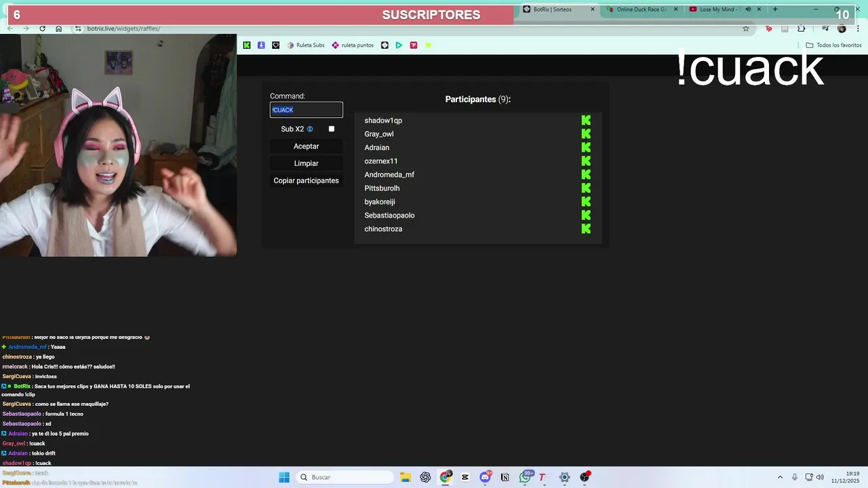
Task: Select participant Gray_owl in the list
Action: click(x=379, y=134)
